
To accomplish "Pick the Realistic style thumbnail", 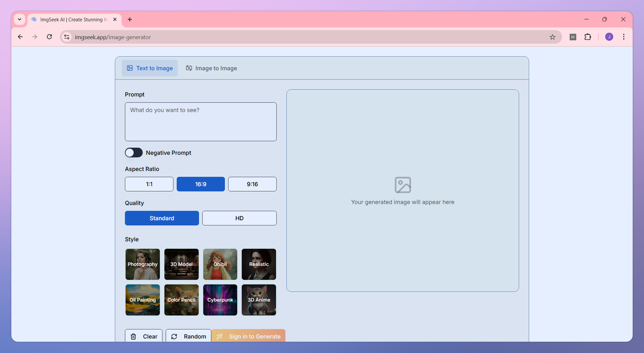I will coord(259,264).
